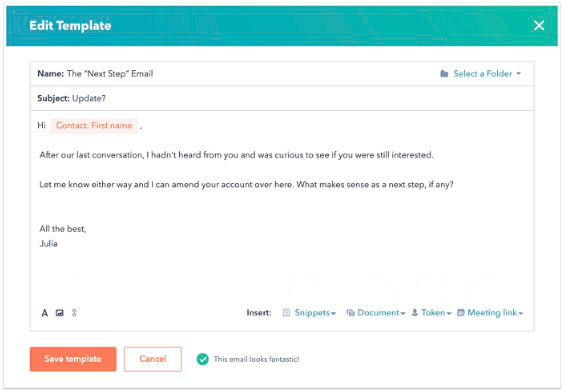This screenshot has height=392, width=564.
Task: Click the Document stack icon
Action: [350, 313]
